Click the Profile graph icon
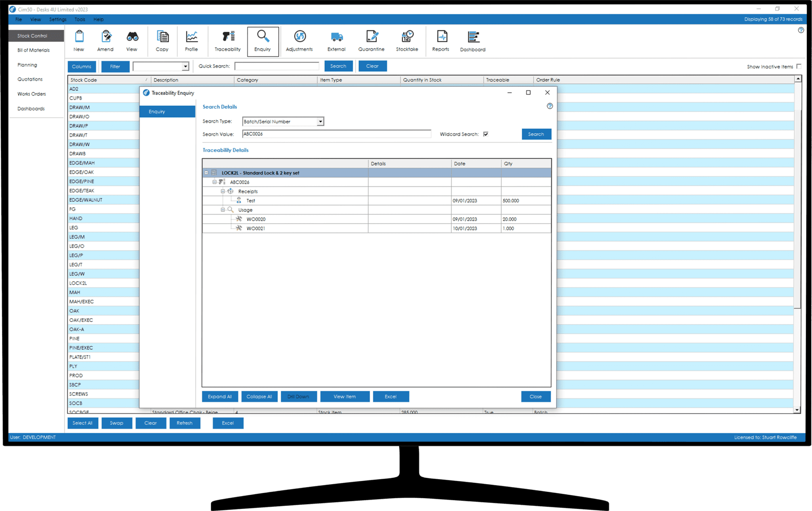The height and width of the screenshot is (511, 812). (192, 40)
